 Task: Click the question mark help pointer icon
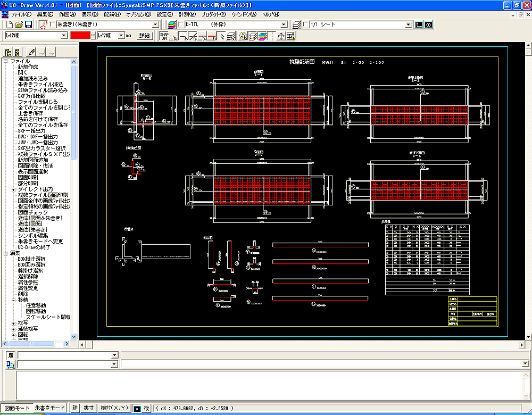click(243, 36)
